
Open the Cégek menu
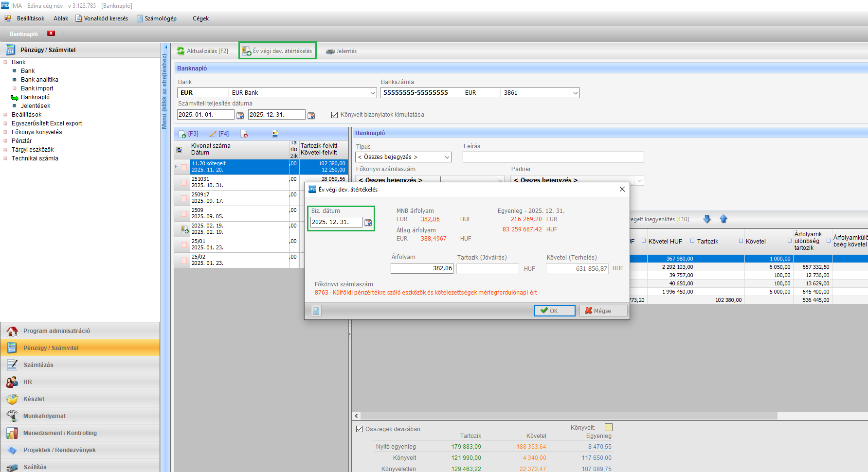200,18
